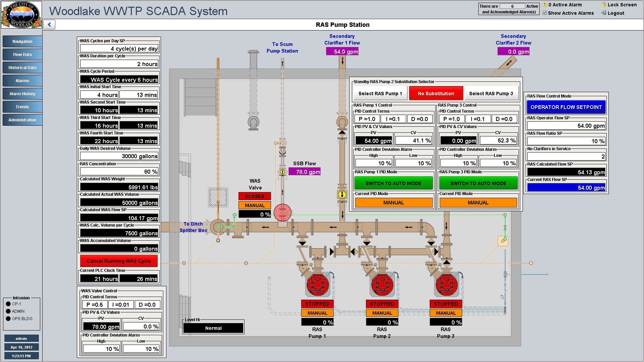Viewport: 644px width, 362px height.
Task: Click RAS Operator Flow SP field
Action: pos(566,126)
